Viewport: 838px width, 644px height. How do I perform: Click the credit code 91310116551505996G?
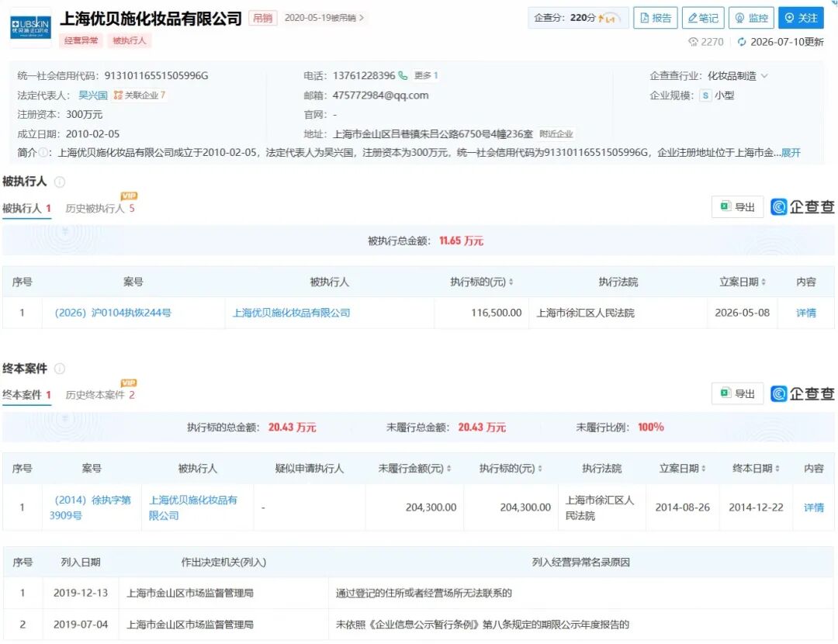pos(156,75)
